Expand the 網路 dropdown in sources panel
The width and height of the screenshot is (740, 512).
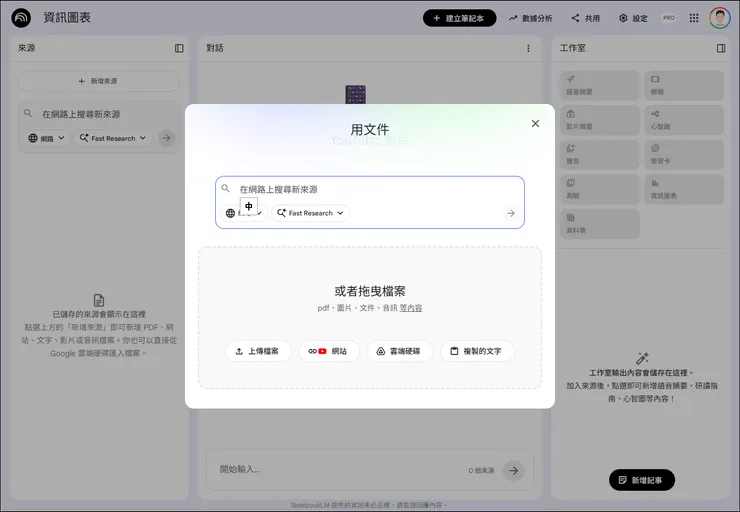click(46, 138)
